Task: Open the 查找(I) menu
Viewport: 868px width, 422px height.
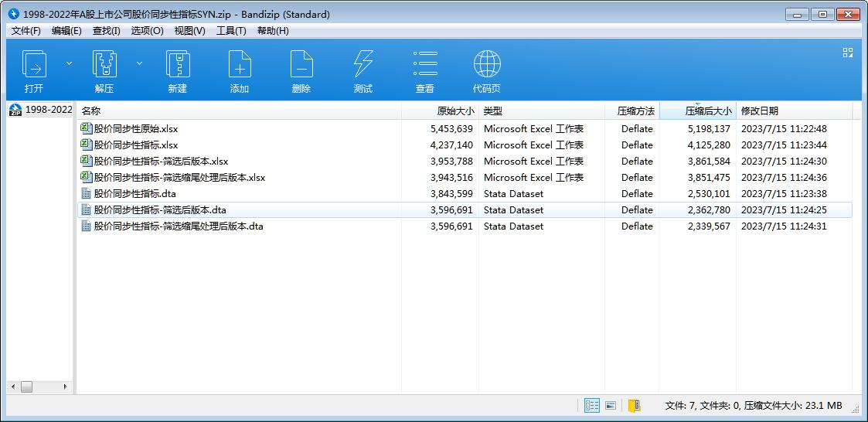Action: (107, 31)
